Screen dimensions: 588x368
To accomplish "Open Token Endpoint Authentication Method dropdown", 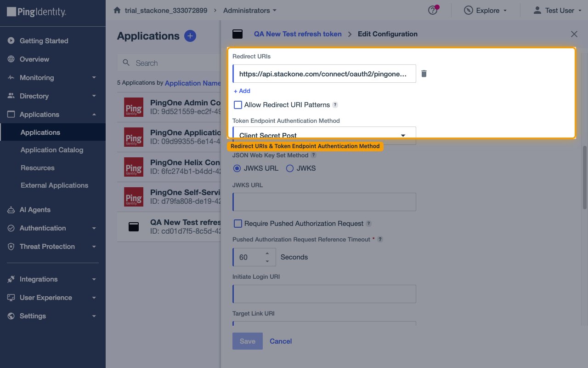I will pyautogui.click(x=324, y=136).
